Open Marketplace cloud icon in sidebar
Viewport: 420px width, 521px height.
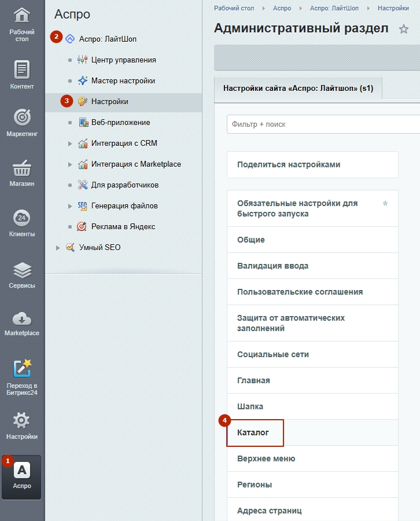pyautogui.click(x=22, y=318)
